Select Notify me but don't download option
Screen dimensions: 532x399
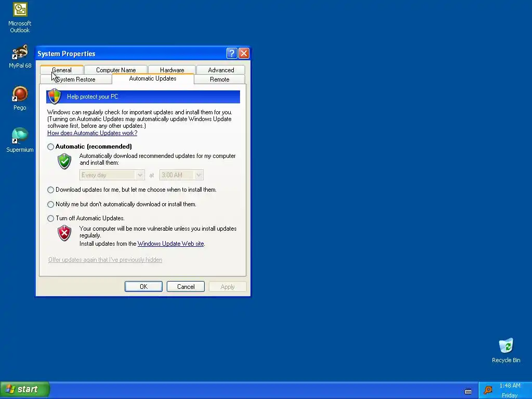pos(50,204)
